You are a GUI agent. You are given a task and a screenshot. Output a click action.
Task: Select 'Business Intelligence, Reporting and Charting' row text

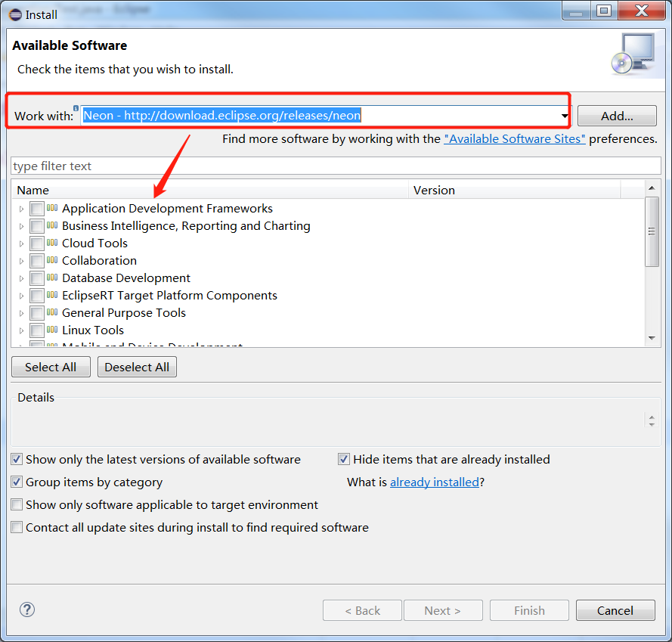186,226
